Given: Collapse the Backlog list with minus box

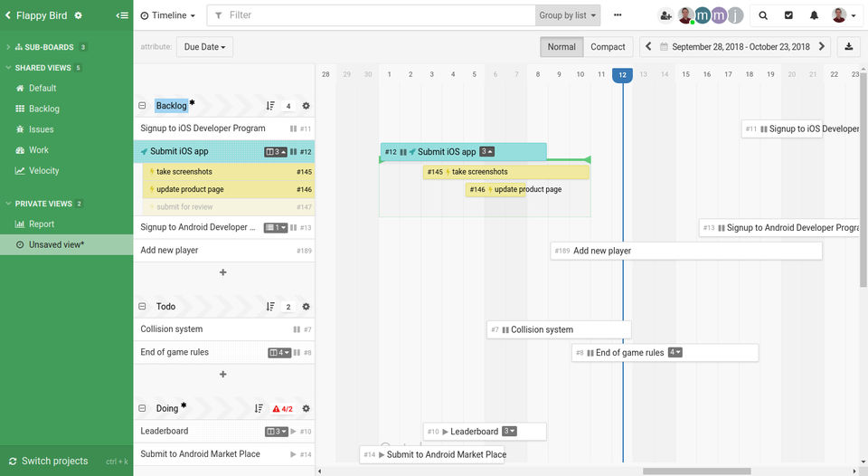Looking at the screenshot, I should tap(142, 106).
